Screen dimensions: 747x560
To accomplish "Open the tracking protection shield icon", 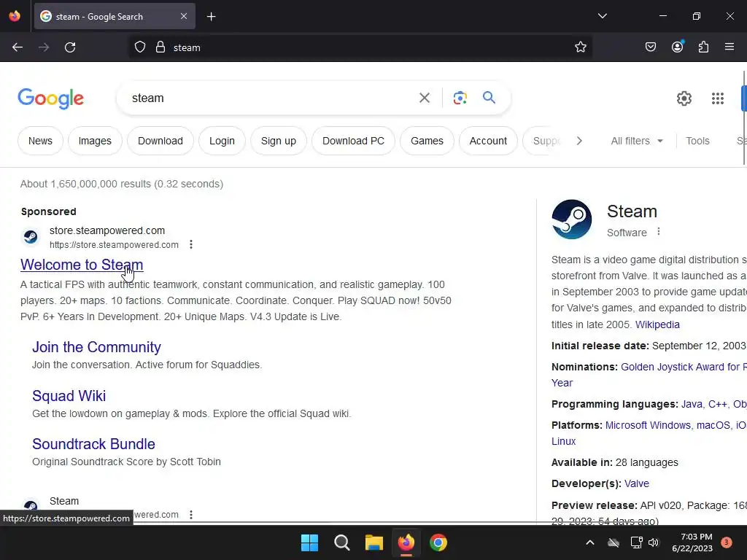I will click(x=139, y=47).
